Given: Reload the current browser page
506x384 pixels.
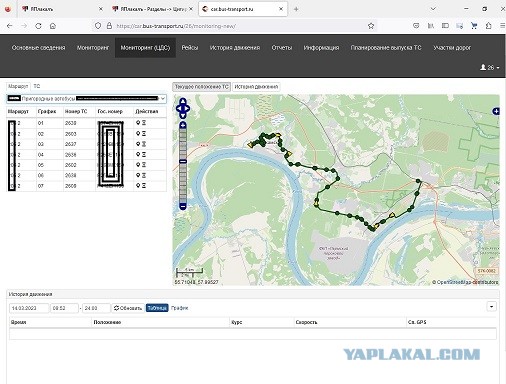Looking at the screenshot, I should [x=38, y=26].
